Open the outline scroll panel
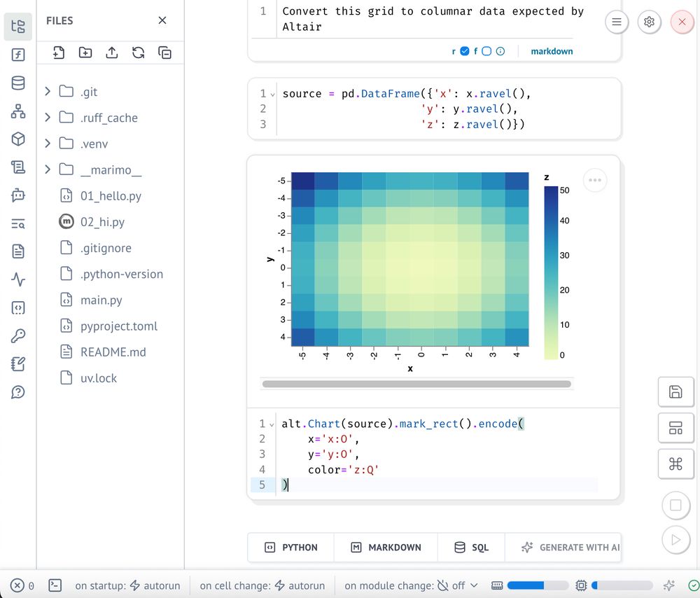The height and width of the screenshot is (598, 700). point(18,167)
